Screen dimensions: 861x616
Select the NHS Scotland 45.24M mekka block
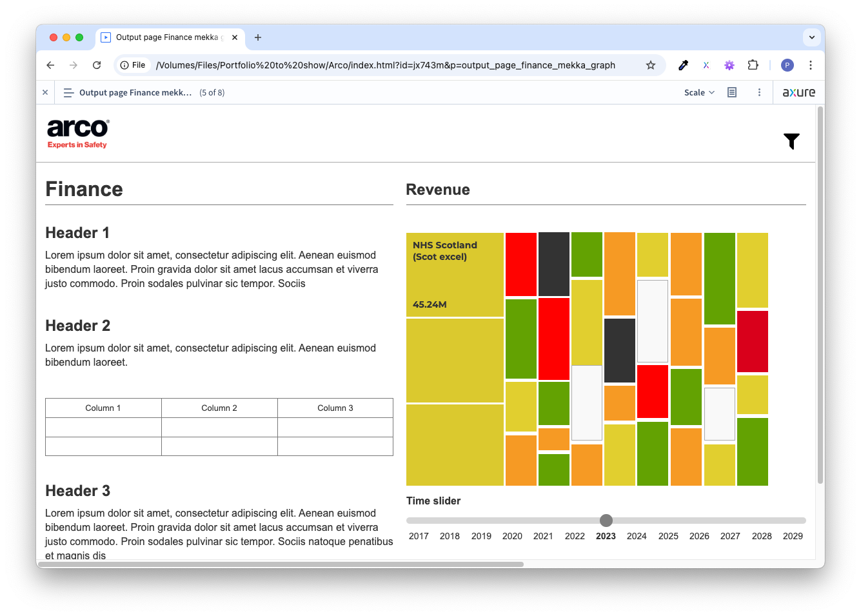coord(455,275)
